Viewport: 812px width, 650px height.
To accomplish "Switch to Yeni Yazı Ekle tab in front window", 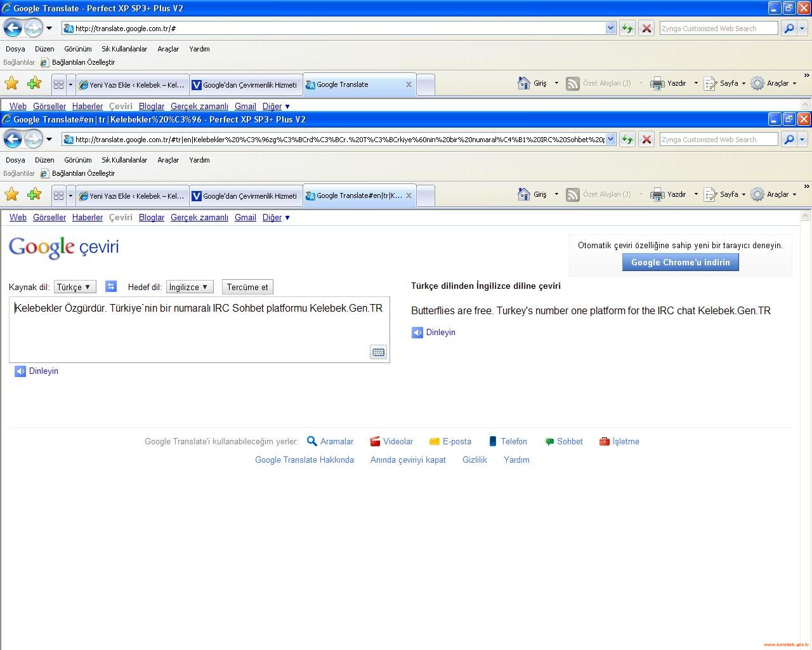I will pyautogui.click(x=132, y=196).
